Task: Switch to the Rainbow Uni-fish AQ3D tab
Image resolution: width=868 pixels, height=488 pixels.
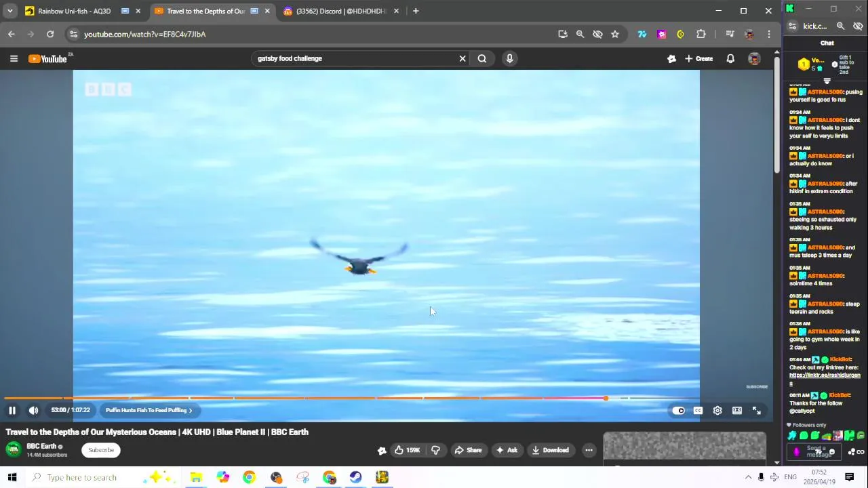Action: pyautogui.click(x=73, y=11)
